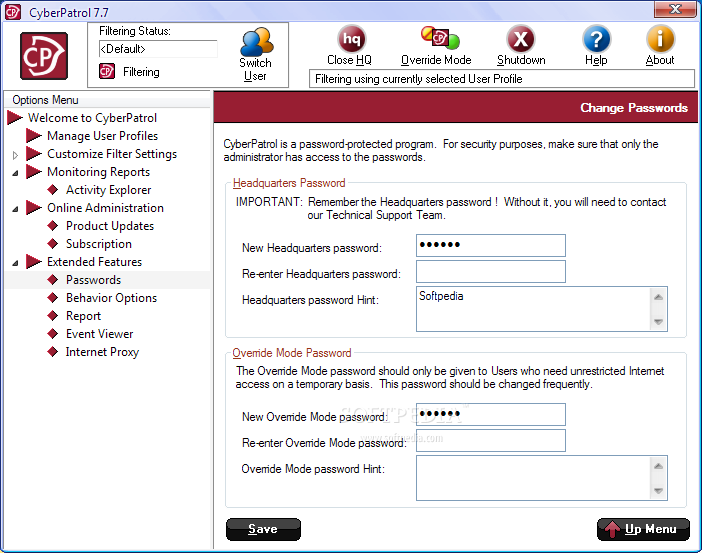Click diamond icon beside Subscription
The height and width of the screenshot is (553, 702).
(x=53, y=244)
